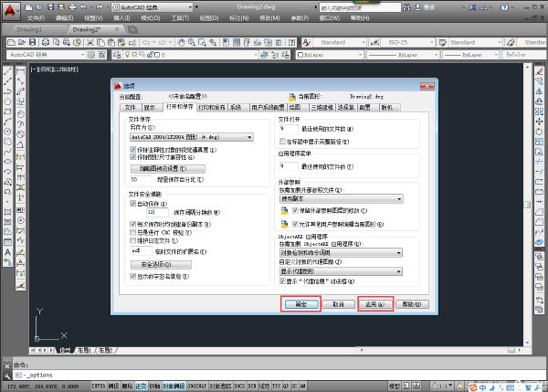Click the Save icon in standard toolbar
This screenshot has width=548, height=392.
[33, 42]
